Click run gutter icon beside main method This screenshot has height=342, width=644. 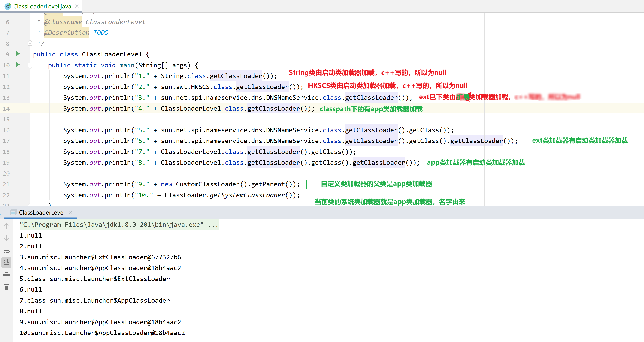(17, 65)
